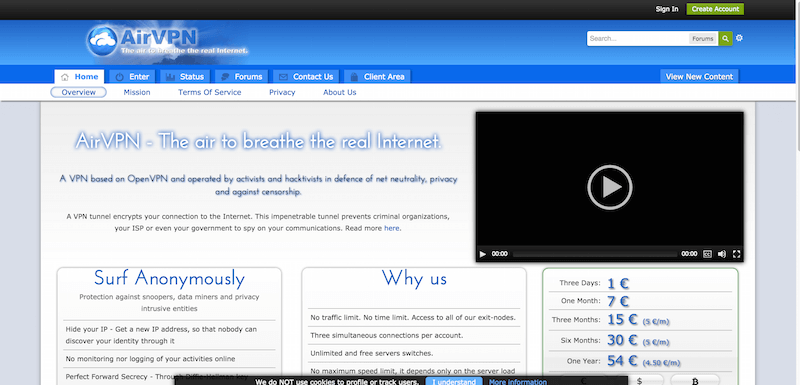Viewport: 800px width, 385px height.
Task: Seek along the video progress bar
Action: coord(594,254)
